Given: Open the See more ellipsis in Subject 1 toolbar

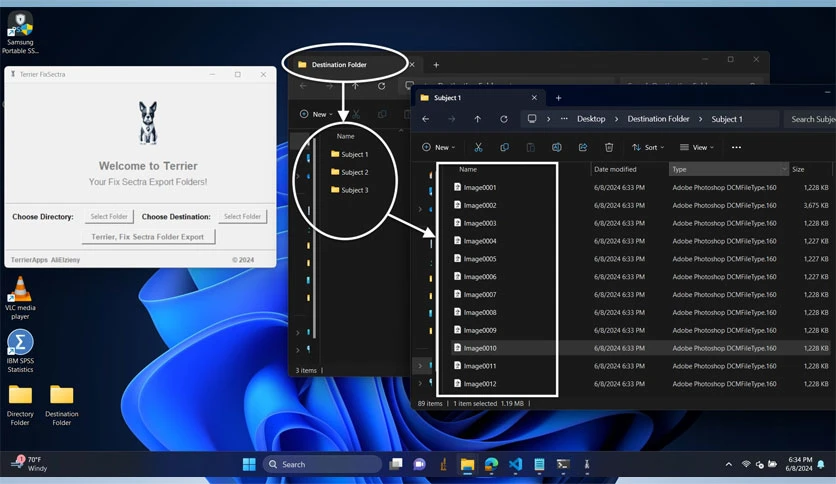Looking at the screenshot, I should [x=736, y=147].
